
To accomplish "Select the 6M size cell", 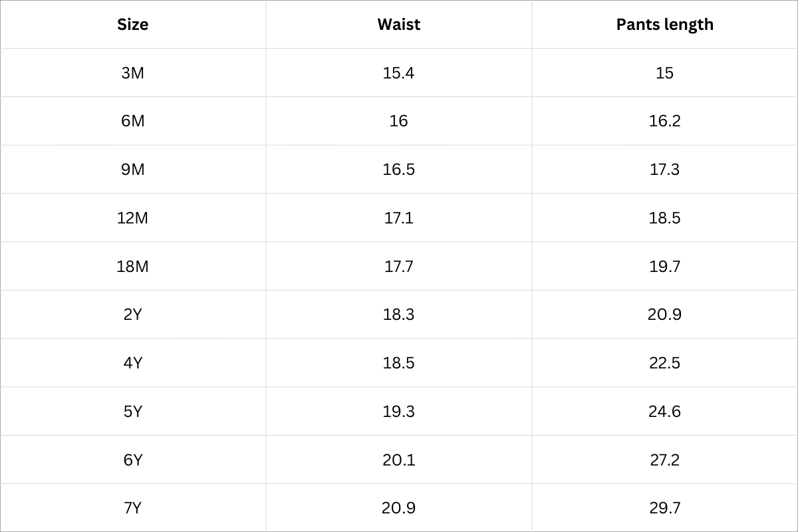I will coord(133,121).
